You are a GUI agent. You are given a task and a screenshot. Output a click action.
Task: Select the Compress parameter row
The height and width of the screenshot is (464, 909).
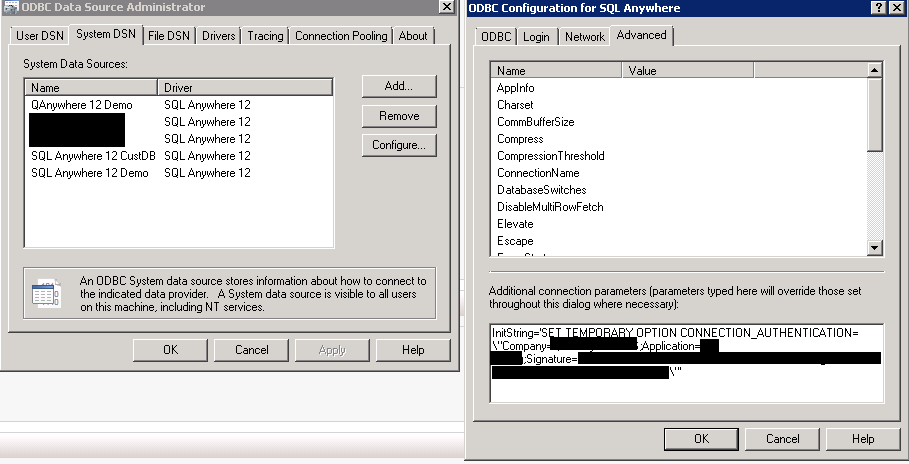click(x=520, y=139)
